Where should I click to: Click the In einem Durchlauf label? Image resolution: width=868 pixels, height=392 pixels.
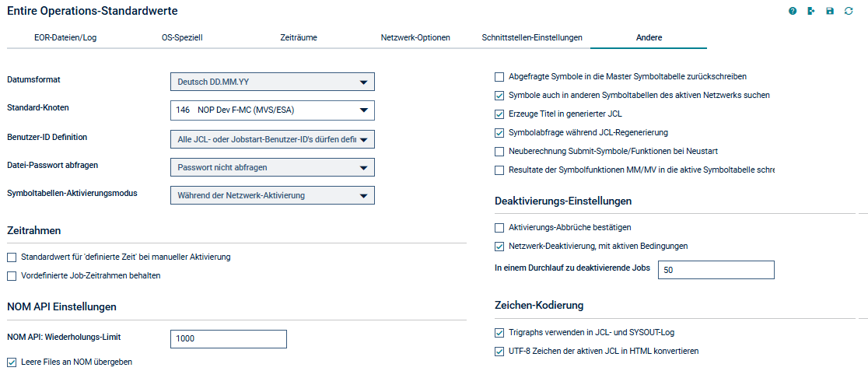[x=572, y=268]
